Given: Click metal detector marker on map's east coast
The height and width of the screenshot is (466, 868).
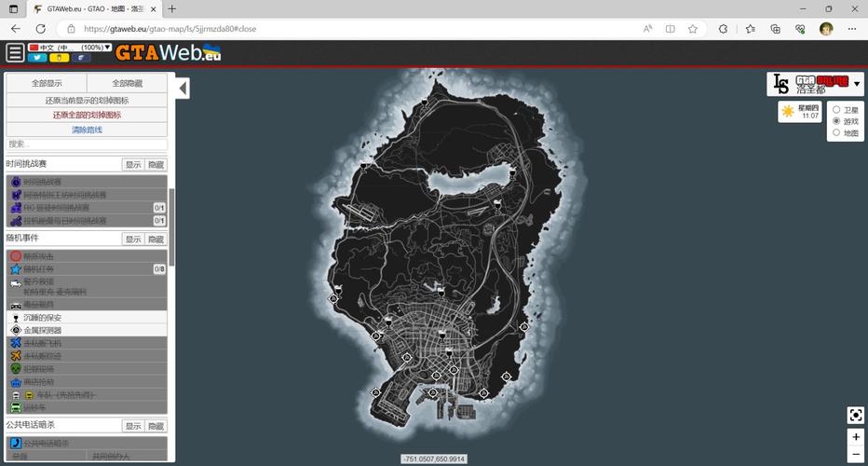Looking at the screenshot, I should click(x=523, y=327).
